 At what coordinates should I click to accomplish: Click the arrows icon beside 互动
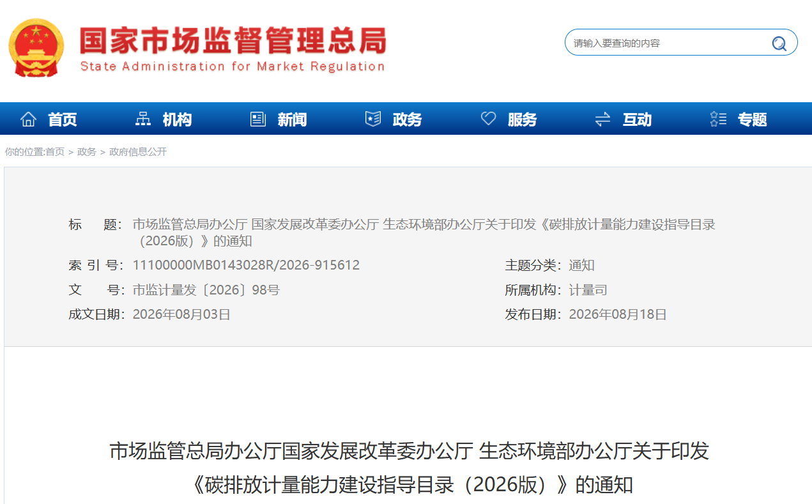(603, 119)
